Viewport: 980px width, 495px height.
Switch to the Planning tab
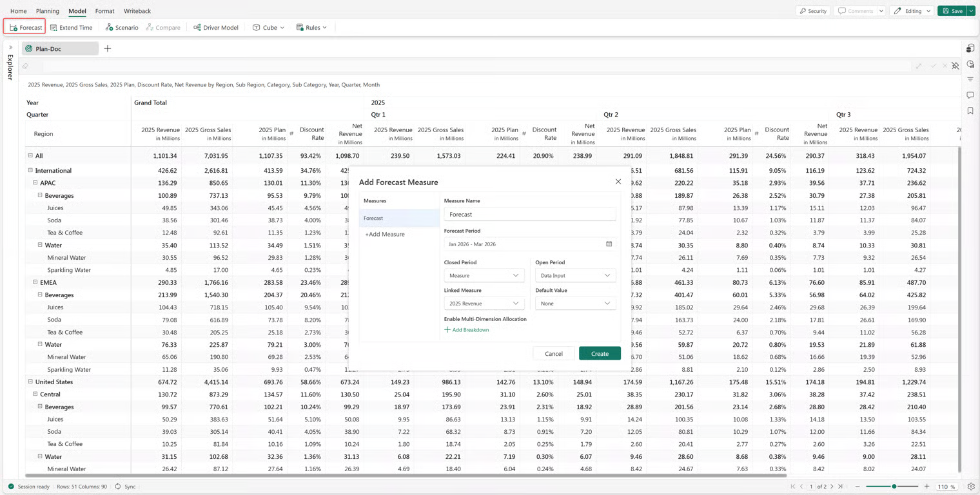48,11
